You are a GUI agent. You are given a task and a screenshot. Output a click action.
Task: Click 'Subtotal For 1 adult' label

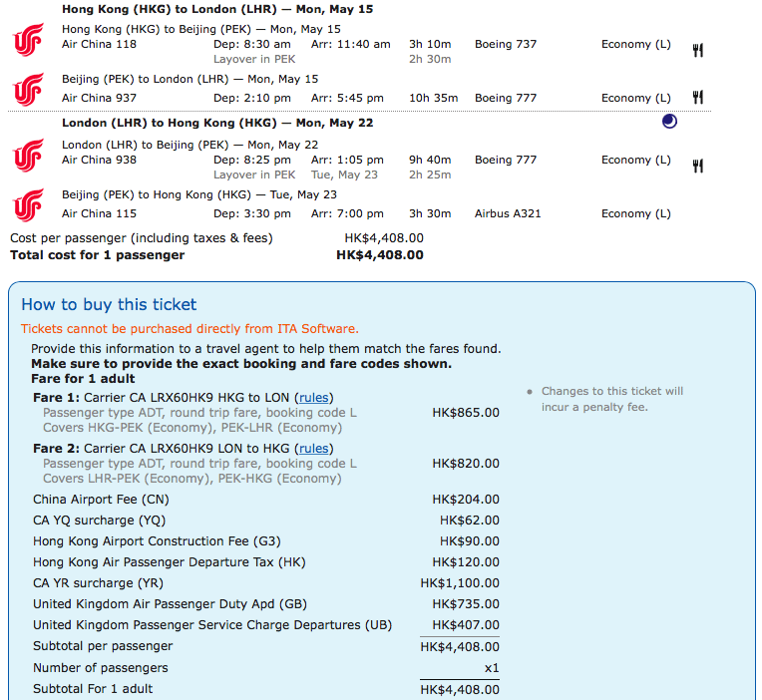[93, 689]
